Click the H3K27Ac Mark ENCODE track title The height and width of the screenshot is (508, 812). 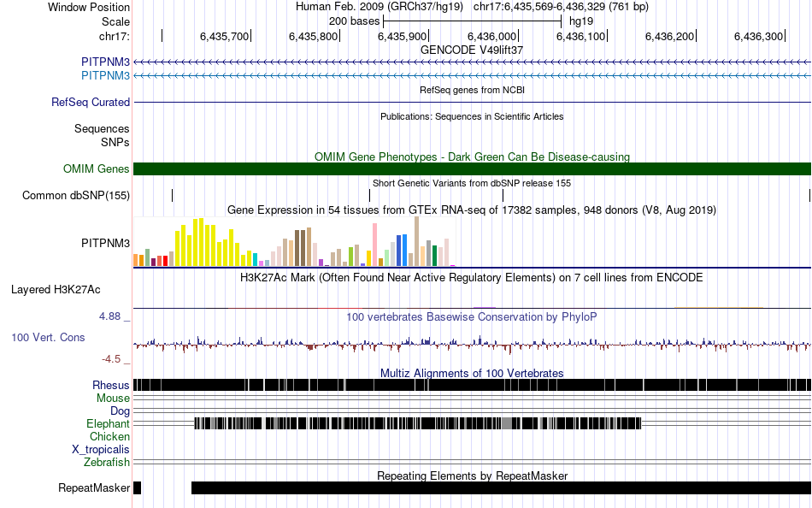click(x=472, y=277)
